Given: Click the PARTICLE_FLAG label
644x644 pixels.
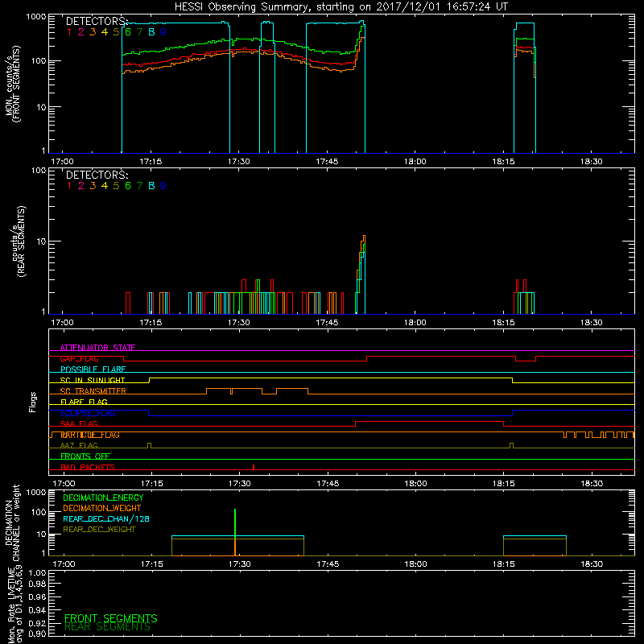Looking at the screenshot, I should pos(90,435).
